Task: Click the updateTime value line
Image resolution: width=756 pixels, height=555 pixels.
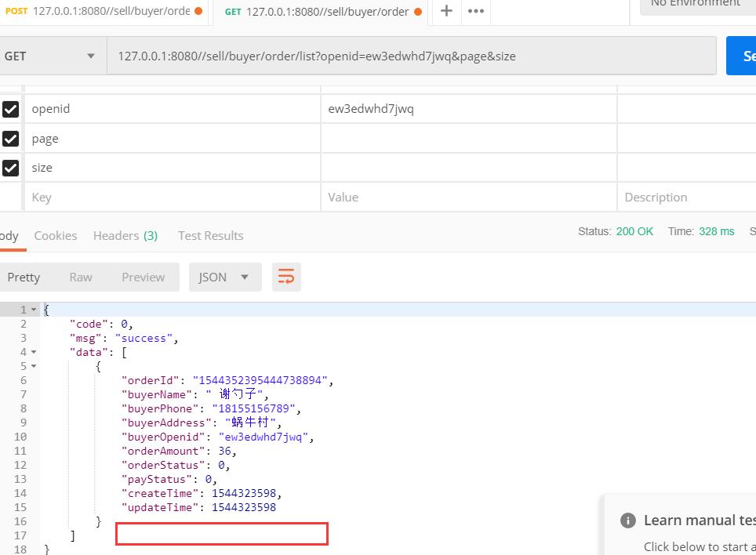Action: coord(243,507)
